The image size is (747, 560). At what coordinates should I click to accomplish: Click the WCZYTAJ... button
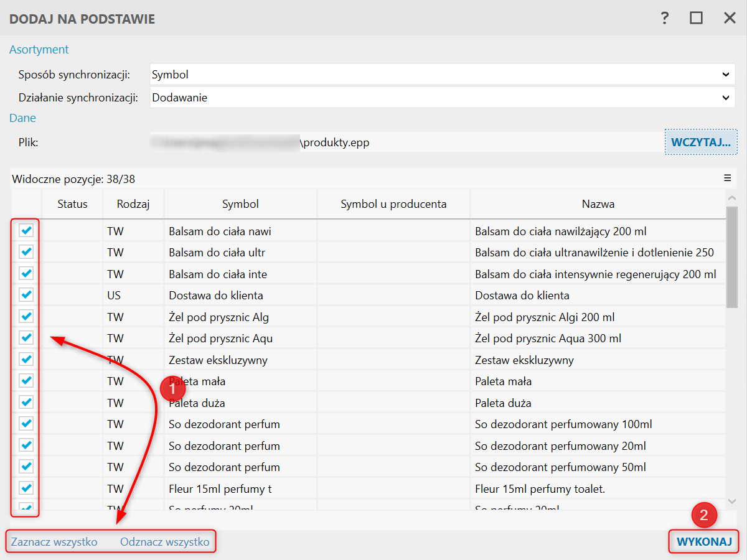click(701, 142)
